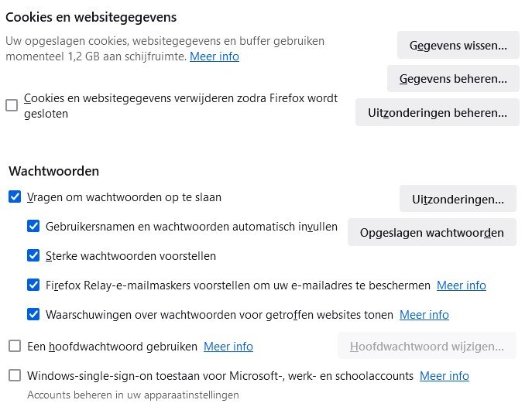Image resolution: width=532 pixels, height=417 pixels.
Task: Uncheck the Firefox Relay e-mailmaskers option
Action: tap(33, 285)
